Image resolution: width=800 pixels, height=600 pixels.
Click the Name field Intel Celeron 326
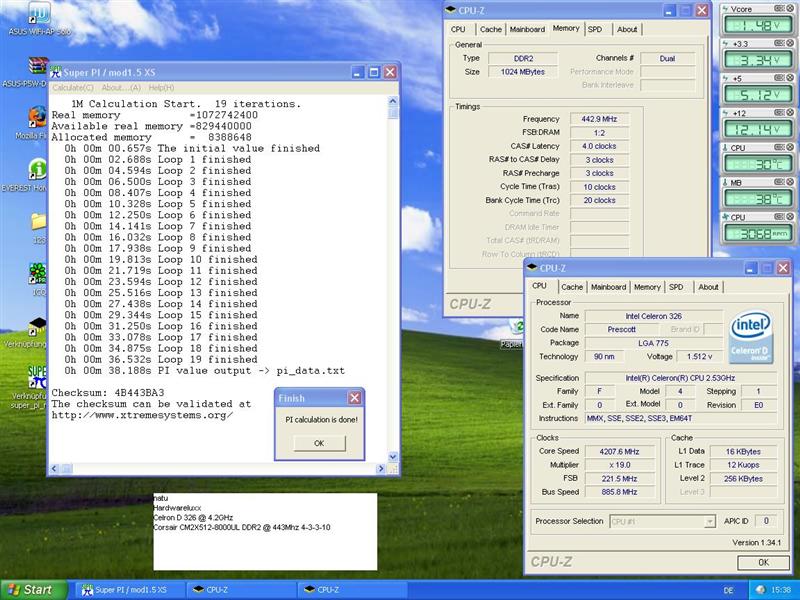pyautogui.click(x=654, y=316)
